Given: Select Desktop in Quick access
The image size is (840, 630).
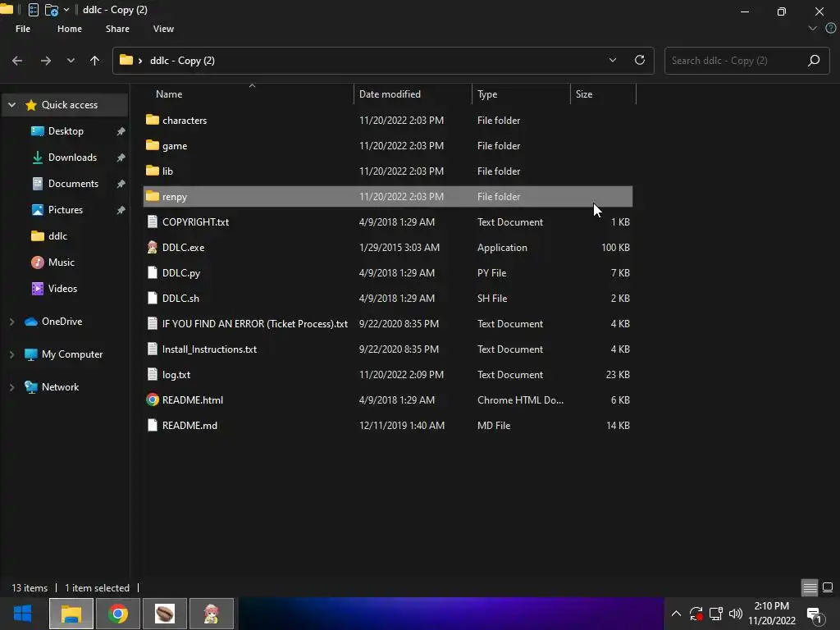Looking at the screenshot, I should pos(66,131).
